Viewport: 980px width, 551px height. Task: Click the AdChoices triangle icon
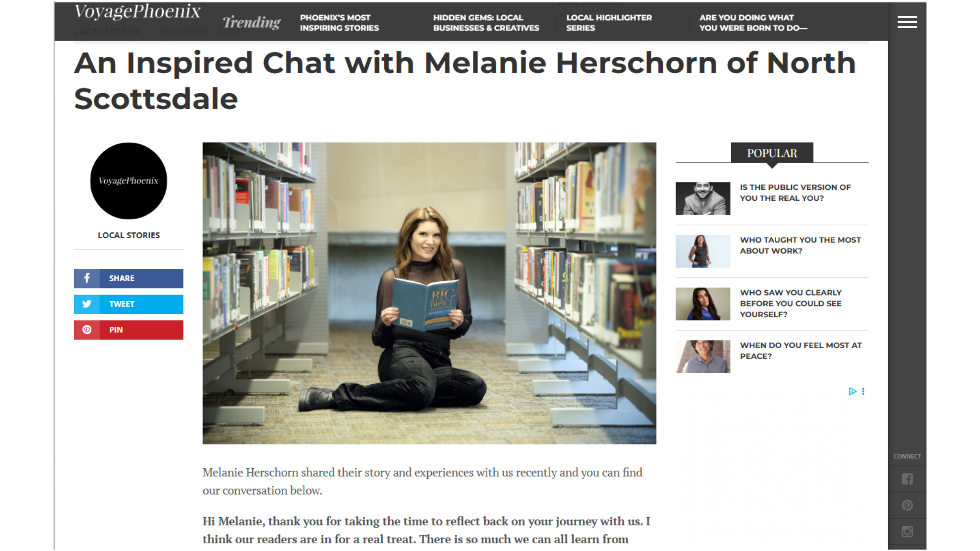852,391
